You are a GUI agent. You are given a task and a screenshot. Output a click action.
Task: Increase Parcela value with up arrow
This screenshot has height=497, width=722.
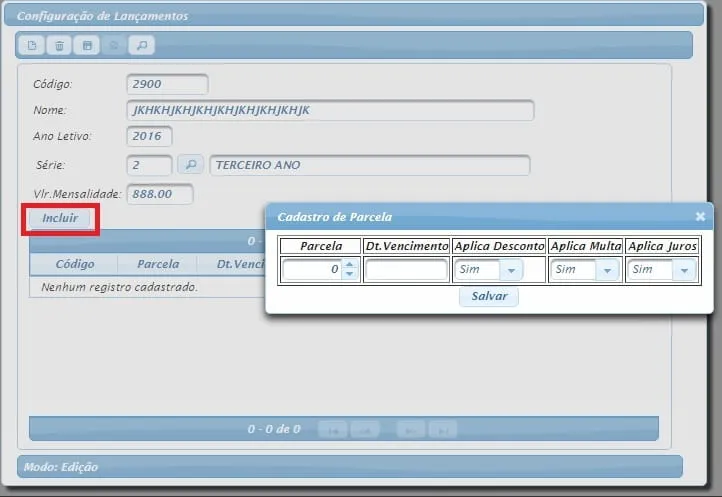point(349,264)
